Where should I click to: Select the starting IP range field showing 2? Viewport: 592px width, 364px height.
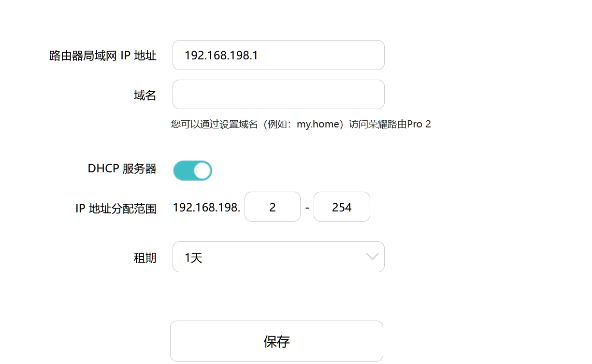click(x=272, y=207)
